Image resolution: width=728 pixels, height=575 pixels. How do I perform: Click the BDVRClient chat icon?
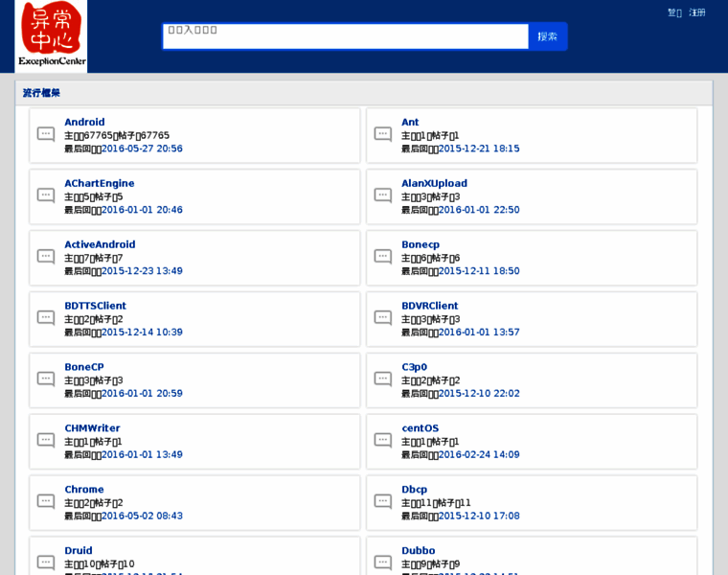pos(383,318)
